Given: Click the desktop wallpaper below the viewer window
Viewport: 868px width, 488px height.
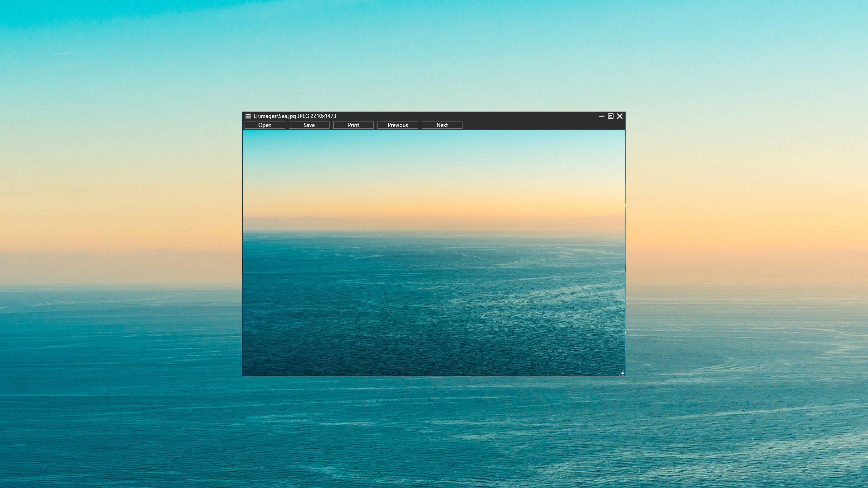Looking at the screenshot, I should (434, 429).
